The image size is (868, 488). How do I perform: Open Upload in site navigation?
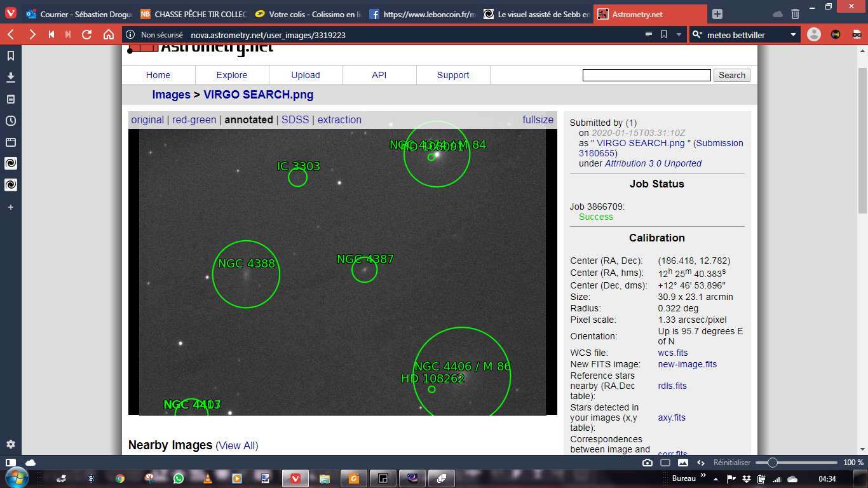[x=306, y=75]
